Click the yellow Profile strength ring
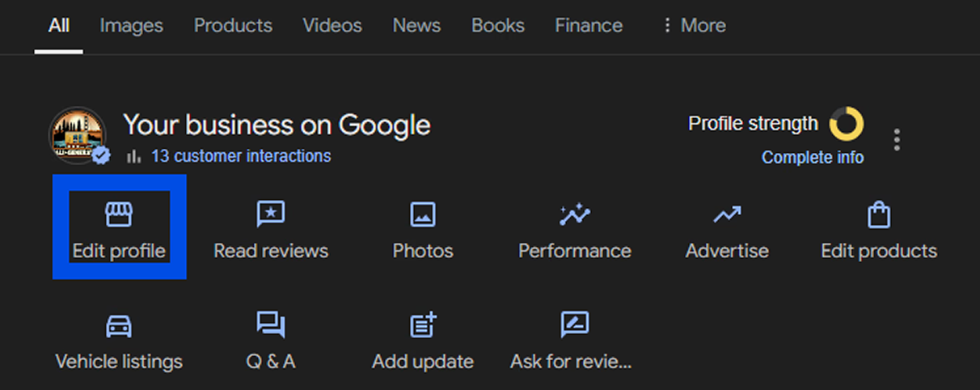This screenshot has height=390, width=980. pyautogui.click(x=847, y=125)
